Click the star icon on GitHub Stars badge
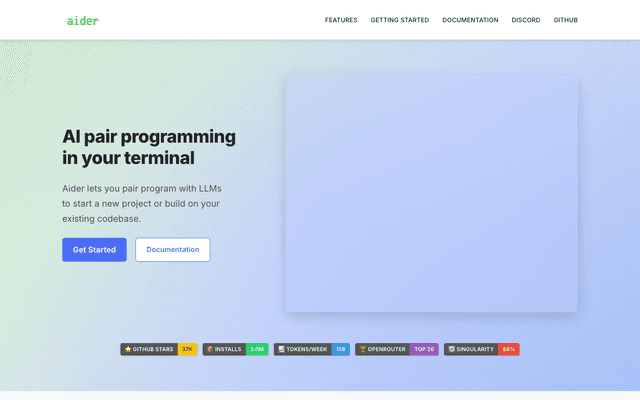This screenshot has height=400, width=640. click(x=128, y=350)
